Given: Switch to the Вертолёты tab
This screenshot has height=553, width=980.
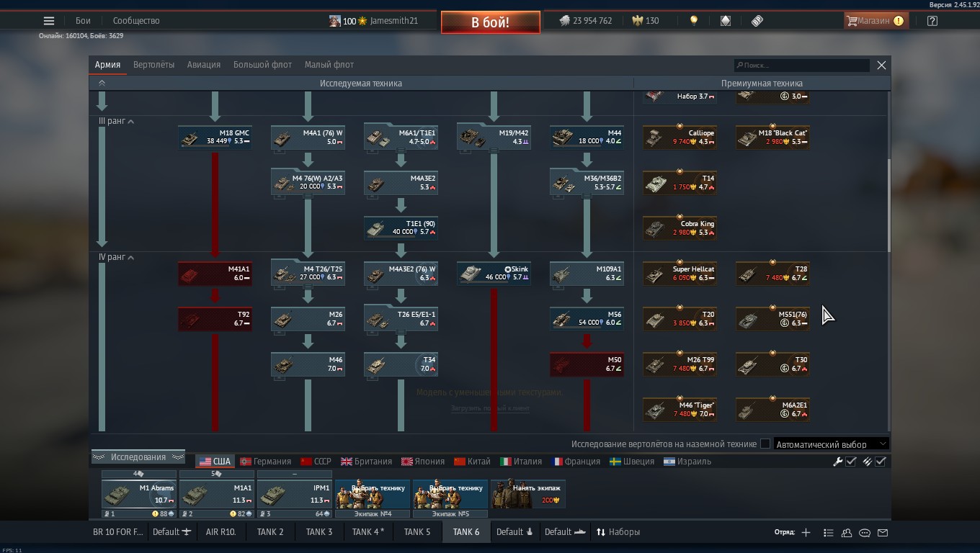Looking at the screenshot, I should pyautogui.click(x=153, y=65).
